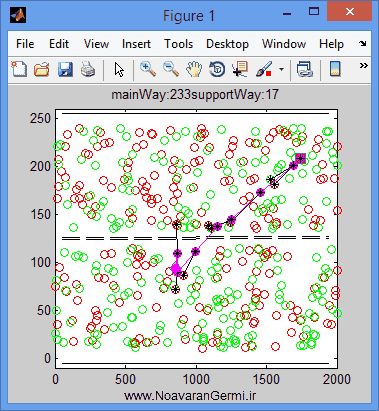Click the x-axis tick label 500
379x411 pixels.
(x=126, y=379)
